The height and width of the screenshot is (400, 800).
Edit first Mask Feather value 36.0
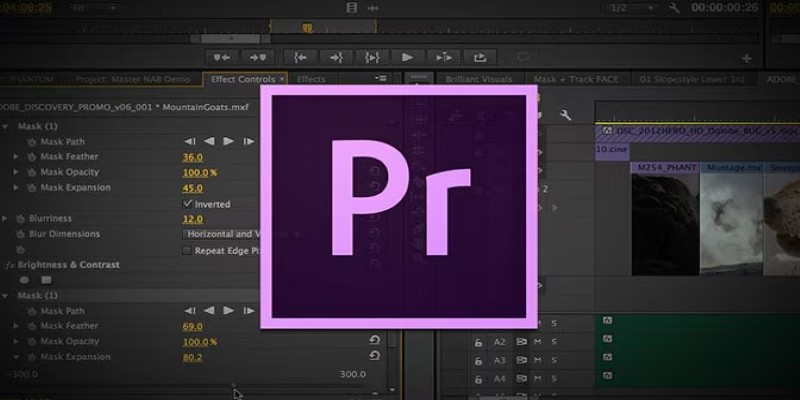193,157
